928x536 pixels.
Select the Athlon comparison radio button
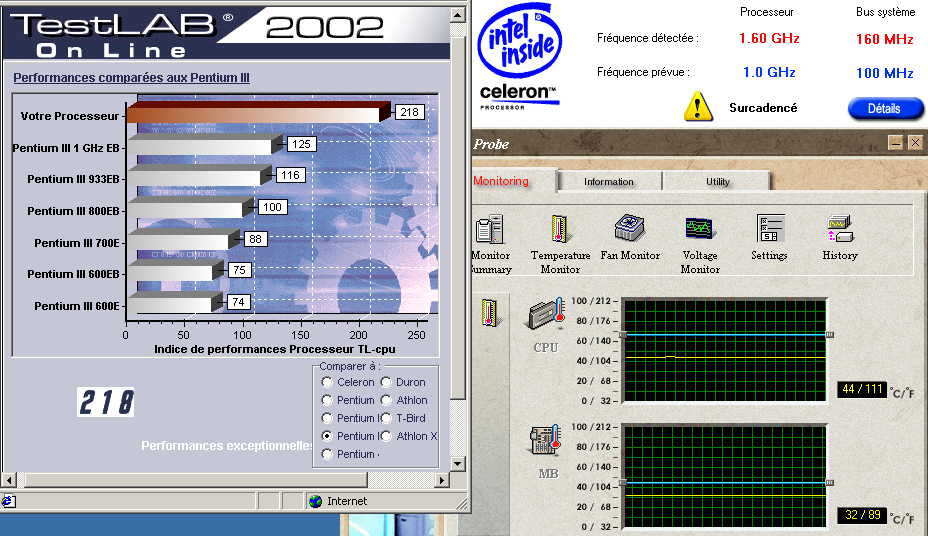[386, 400]
